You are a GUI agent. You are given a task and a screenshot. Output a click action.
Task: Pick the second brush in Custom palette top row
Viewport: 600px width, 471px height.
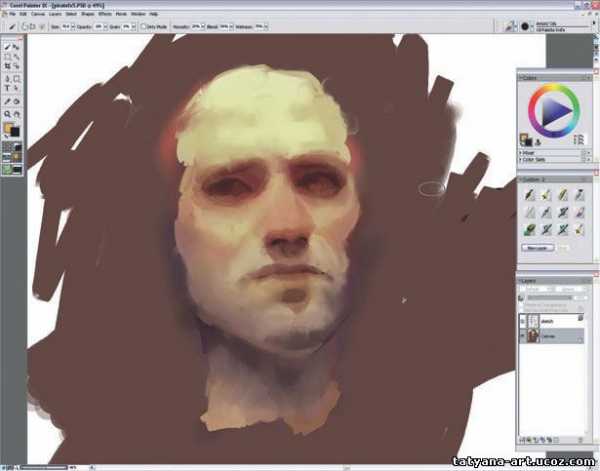546,195
